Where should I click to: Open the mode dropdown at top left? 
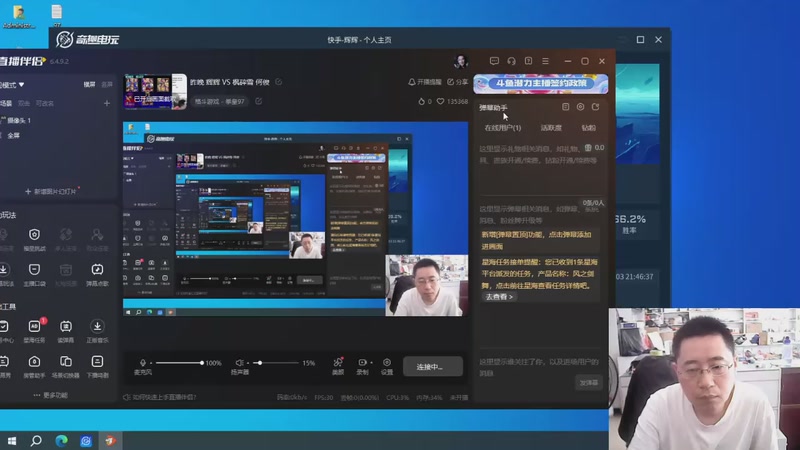[x=12, y=85]
